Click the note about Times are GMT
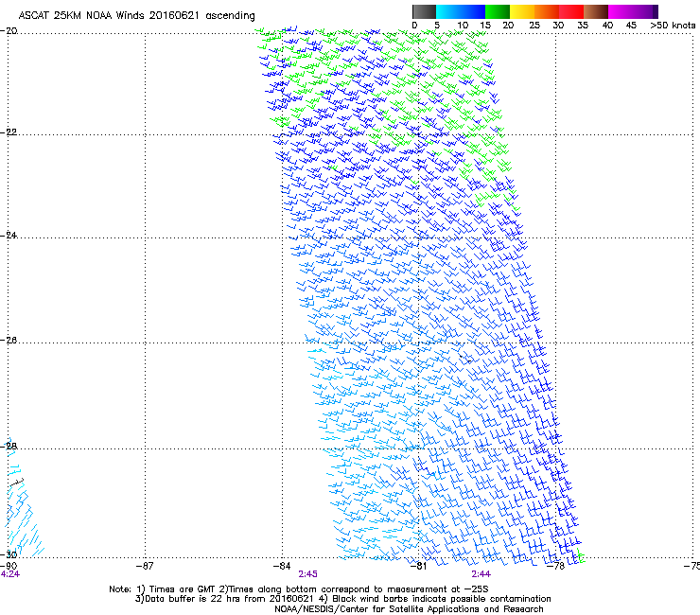This screenshot has width=700, height=615. point(177,589)
